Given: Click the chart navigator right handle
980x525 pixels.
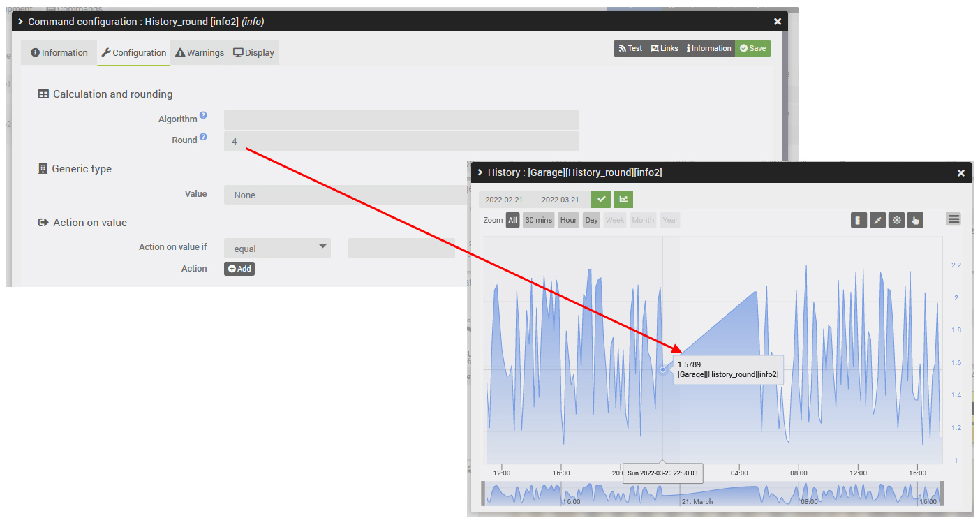Looking at the screenshot, I should [x=941, y=494].
